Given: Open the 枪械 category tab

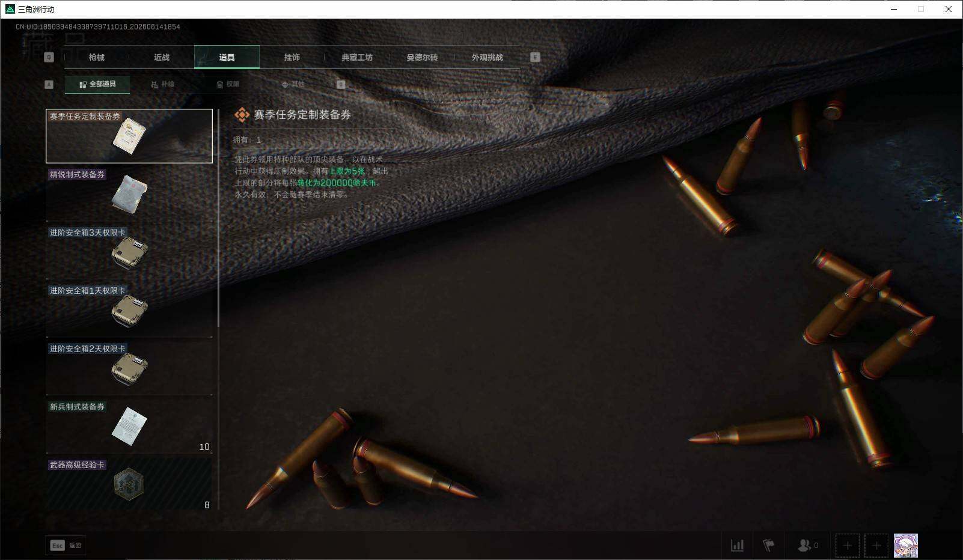Looking at the screenshot, I should pos(96,57).
